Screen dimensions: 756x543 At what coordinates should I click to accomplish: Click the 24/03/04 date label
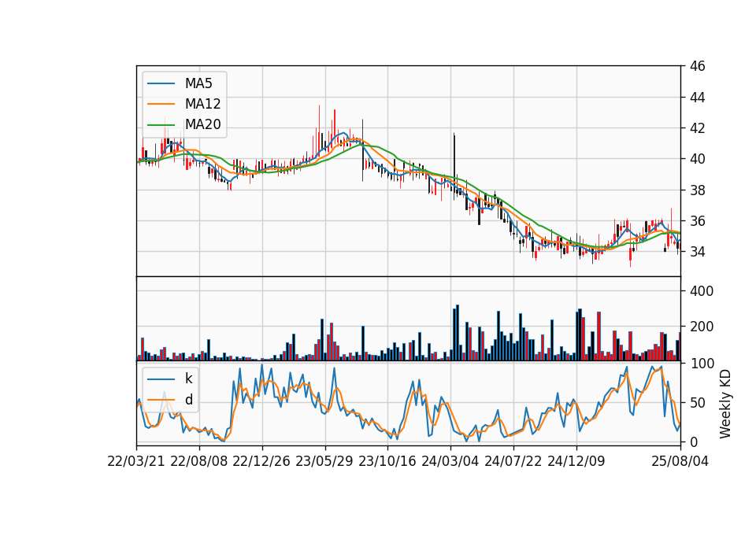coord(450,461)
